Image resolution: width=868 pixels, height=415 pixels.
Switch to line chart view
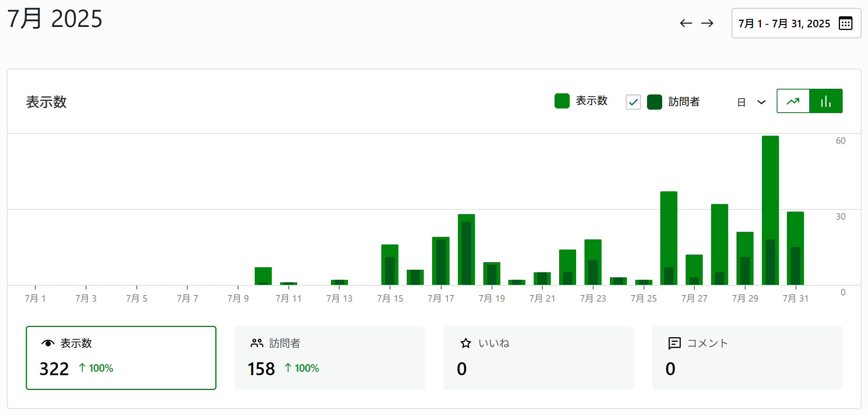click(793, 101)
